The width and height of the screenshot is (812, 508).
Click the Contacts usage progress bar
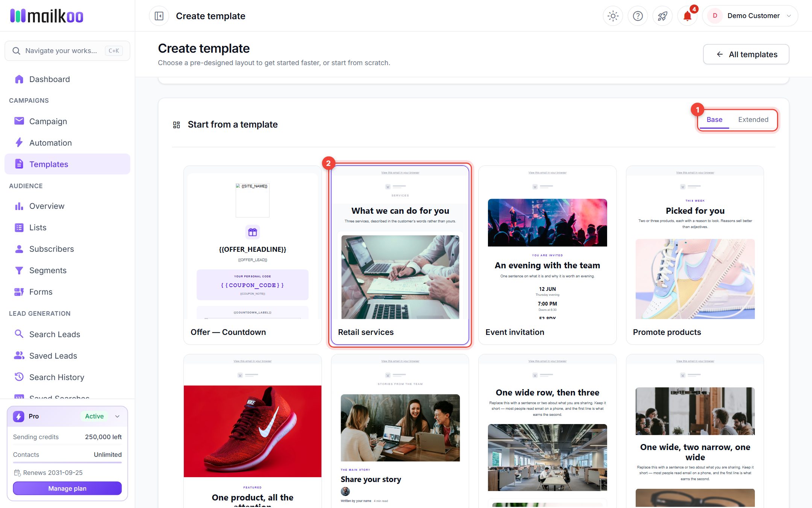tap(67, 462)
